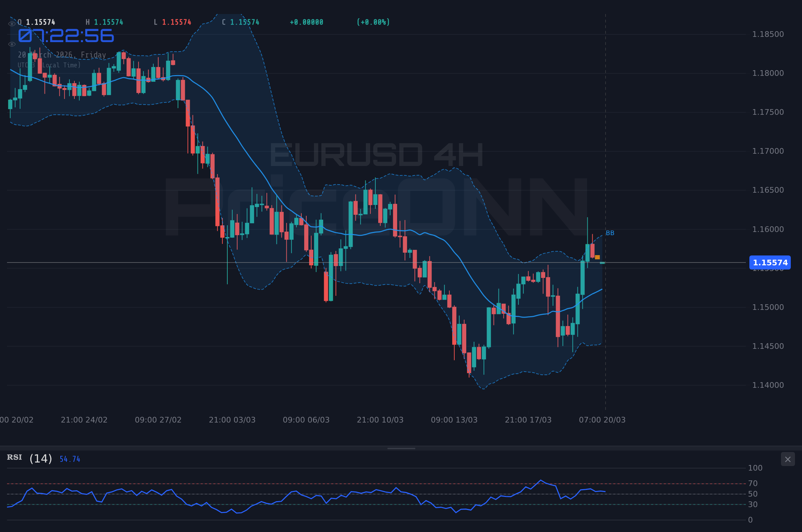Screen dimensions: 802x532
Task: Close the RSI indicator panel
Action: pyautogui.click(x=788, y=459)
